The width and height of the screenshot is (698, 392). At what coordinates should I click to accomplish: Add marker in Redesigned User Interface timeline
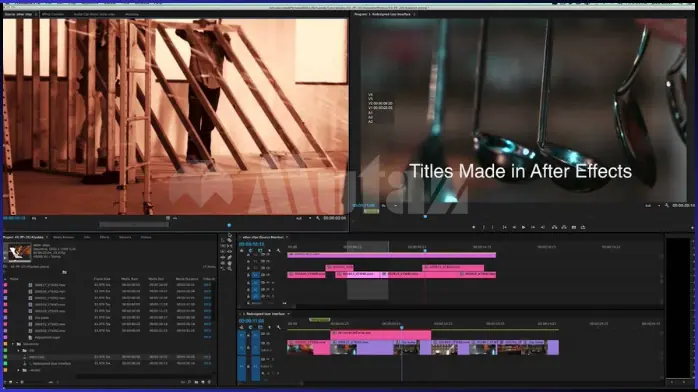270,327
